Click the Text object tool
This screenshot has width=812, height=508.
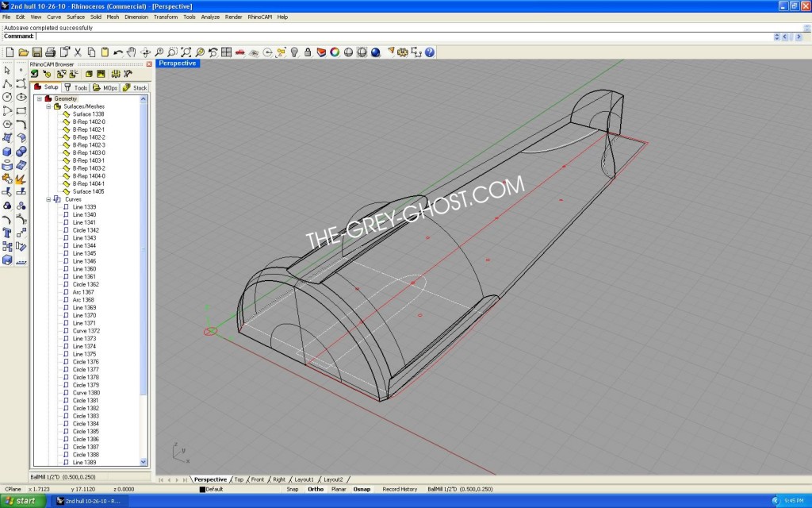(7, 233)
